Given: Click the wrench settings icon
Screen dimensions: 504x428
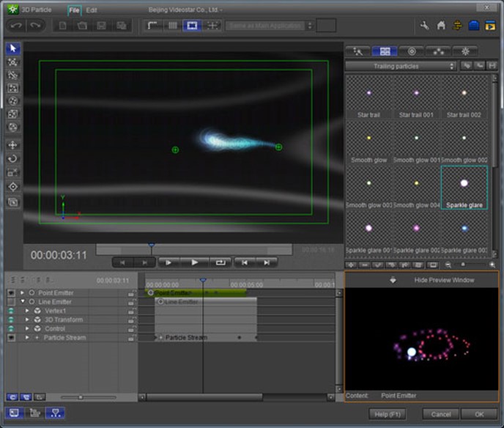Looking at the screenshot, I should click(425, 26).
